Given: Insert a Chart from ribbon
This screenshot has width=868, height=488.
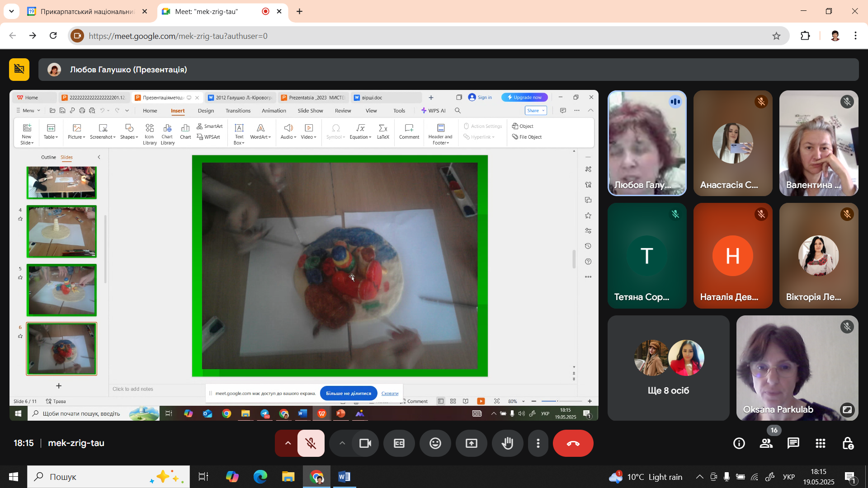Looking at the screenshot, I should pos(185,131).
